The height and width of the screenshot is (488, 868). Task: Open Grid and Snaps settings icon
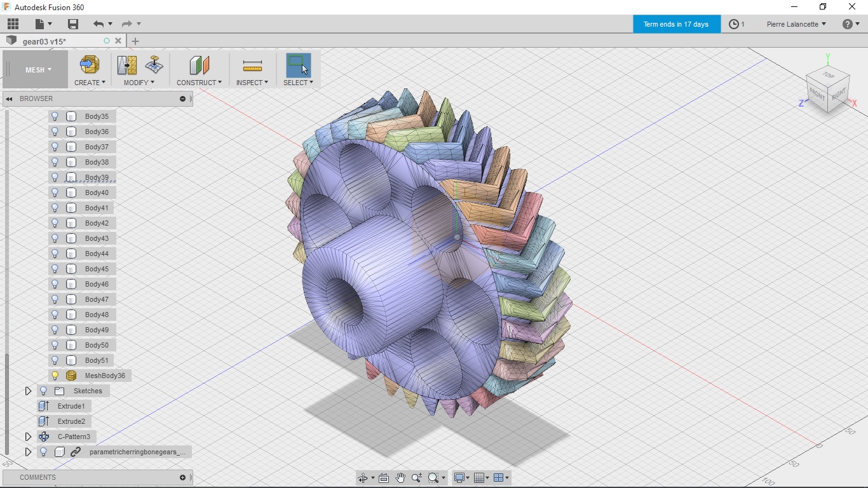click(478, 478)
